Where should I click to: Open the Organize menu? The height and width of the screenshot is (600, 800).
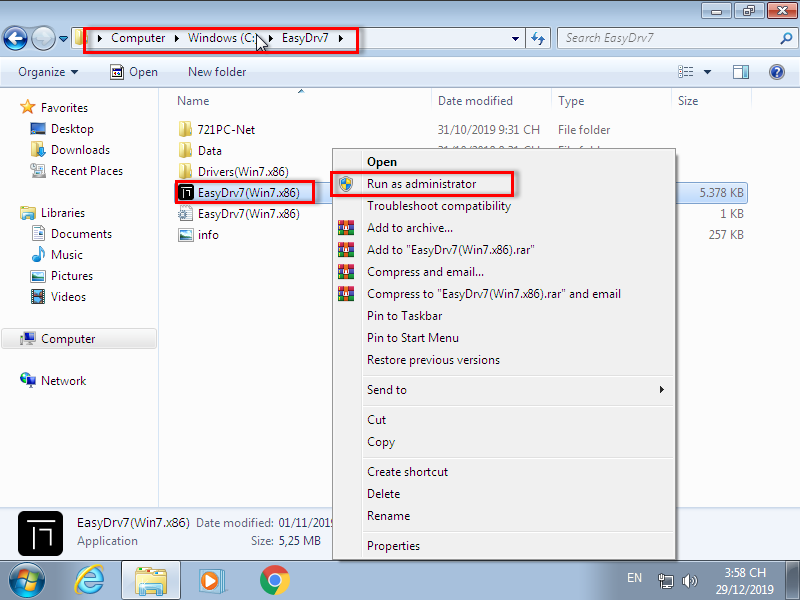coord(48,72)
